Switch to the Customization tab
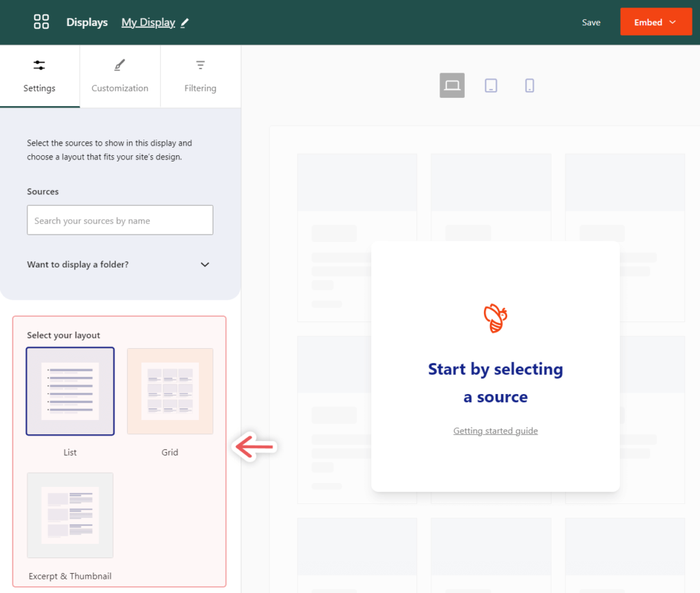This screenshot has width=700, height=593. pyautogui.click(x=120, y=88)
